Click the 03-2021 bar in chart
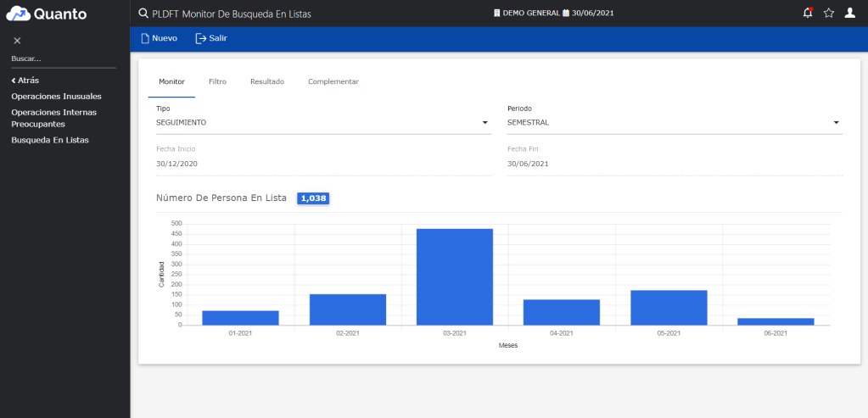This screenshot has width=868, height=418. tap(454, 276)
